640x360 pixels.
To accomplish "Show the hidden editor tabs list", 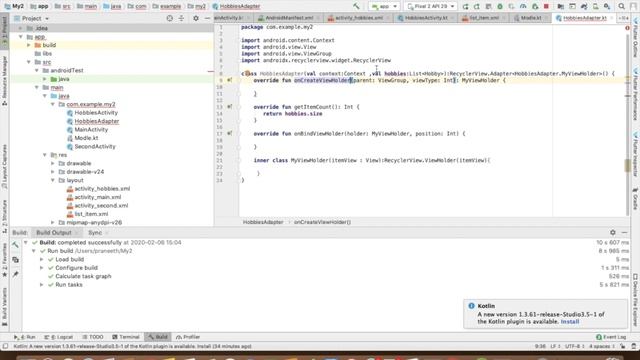I will 623,18.
